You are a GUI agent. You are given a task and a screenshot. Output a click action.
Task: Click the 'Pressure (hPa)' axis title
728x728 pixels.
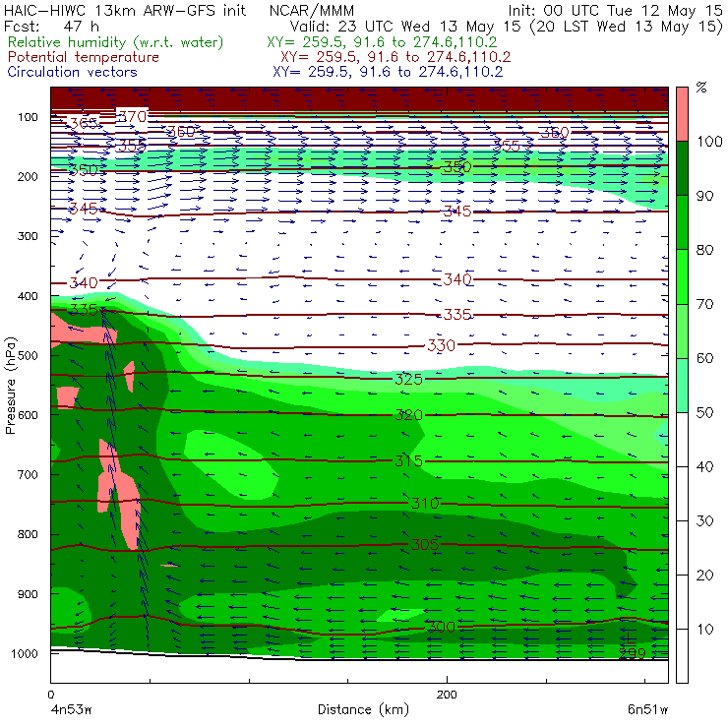point(11,386)
